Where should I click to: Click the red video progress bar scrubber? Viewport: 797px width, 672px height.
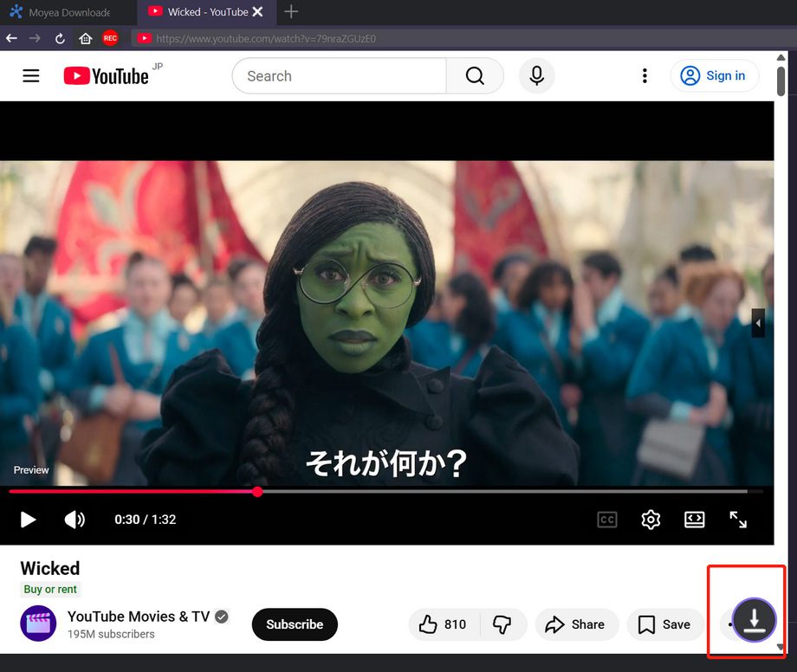257,492
